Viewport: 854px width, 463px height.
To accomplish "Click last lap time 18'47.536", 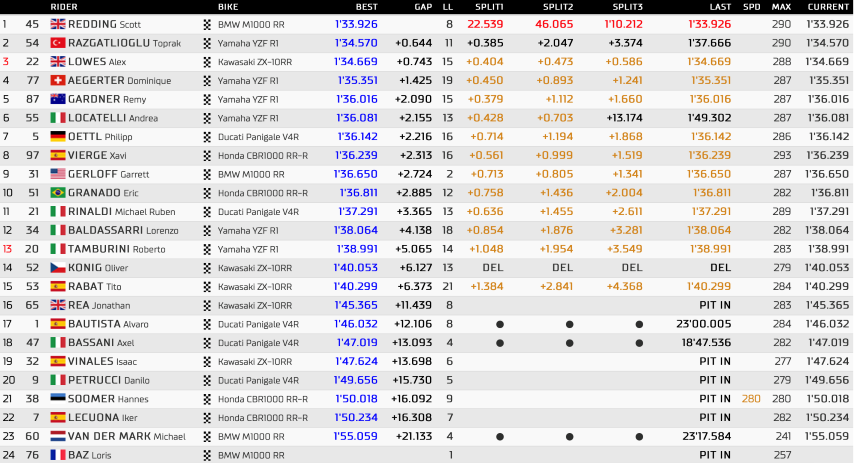I will point(706,343).
